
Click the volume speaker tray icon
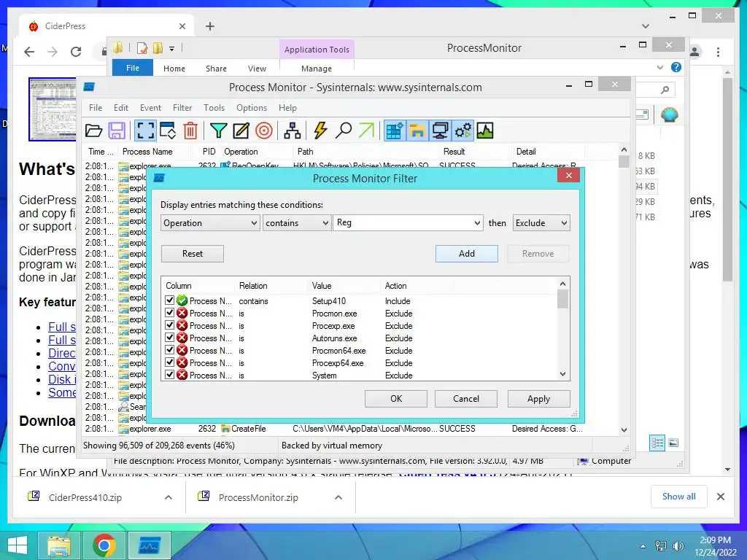(x=678, y=546)
